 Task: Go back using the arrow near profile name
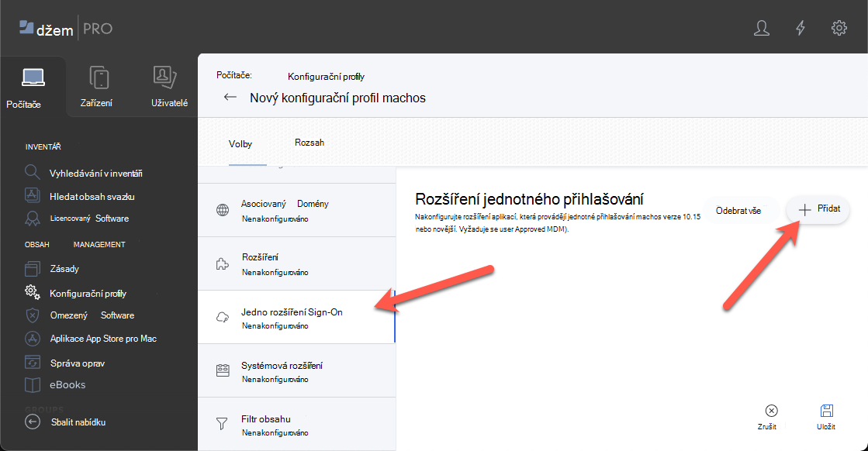click(230, 97)
